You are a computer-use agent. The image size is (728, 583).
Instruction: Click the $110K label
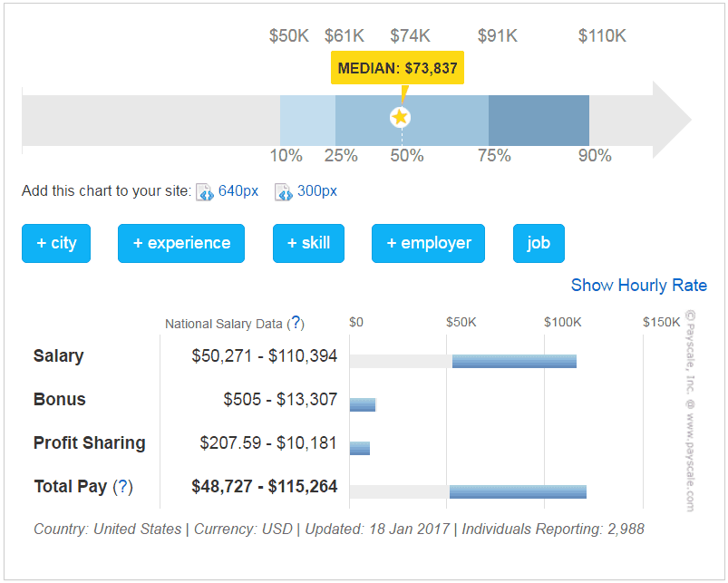tap(602, 35)
